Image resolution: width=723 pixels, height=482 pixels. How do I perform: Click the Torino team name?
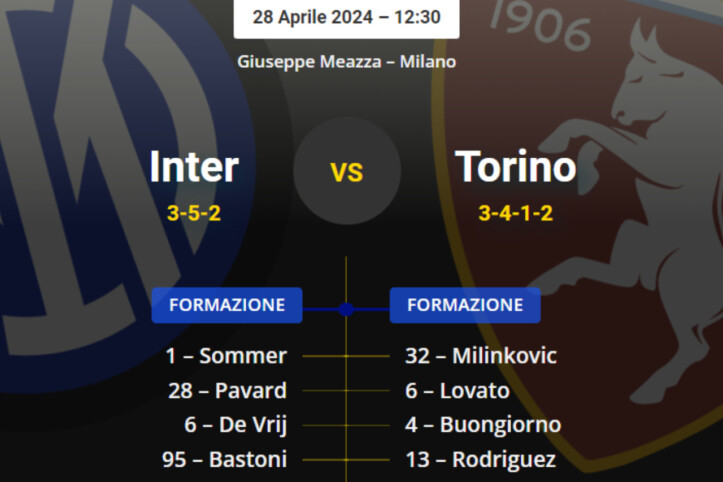point(516,166)
